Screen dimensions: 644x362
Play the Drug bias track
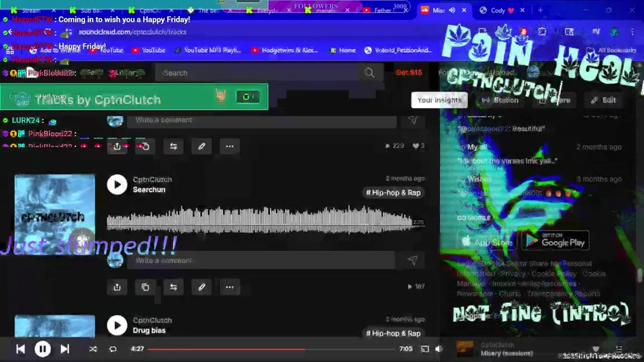[117, 325]
